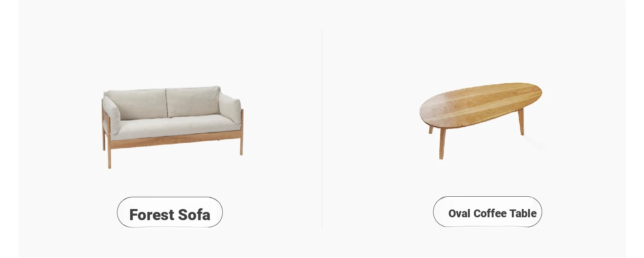Open the Oval Coffee Table button
This screenshot has width=644, height=258.
[487, 212]
